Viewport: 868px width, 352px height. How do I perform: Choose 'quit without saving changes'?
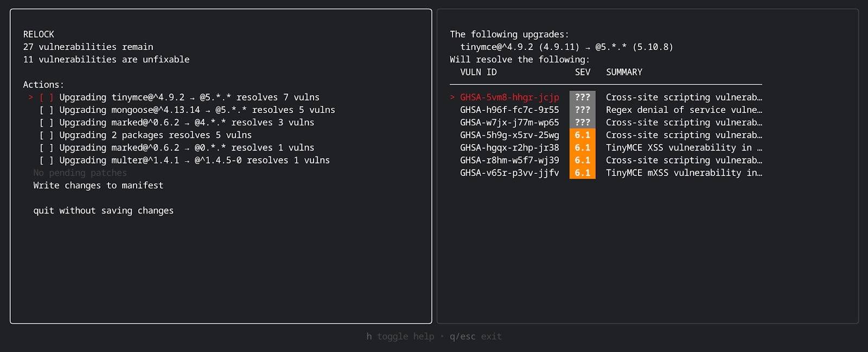(104, 210)
